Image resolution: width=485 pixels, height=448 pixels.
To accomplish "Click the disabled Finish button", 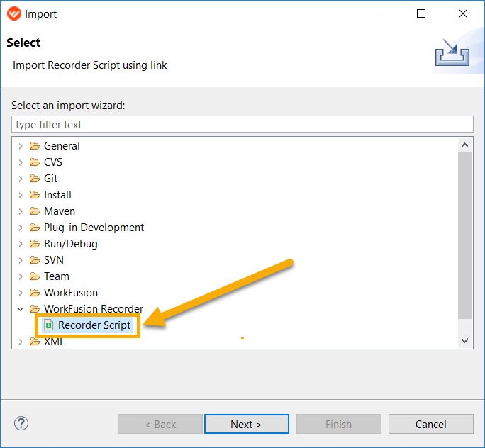I will pos(339,424).
